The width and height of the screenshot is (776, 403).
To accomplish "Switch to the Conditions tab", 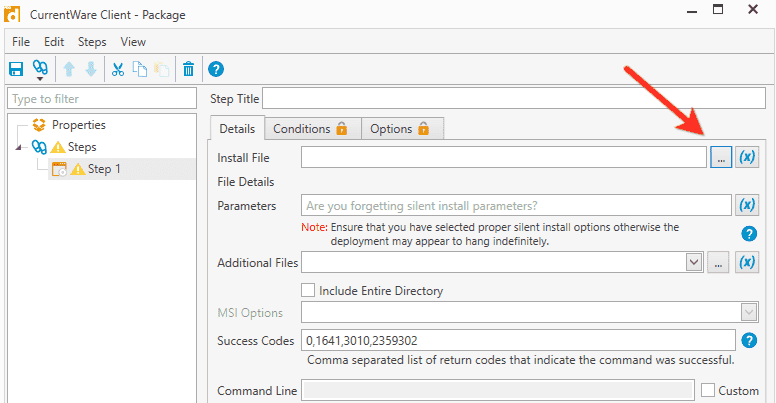I will (x=310, y=129).
